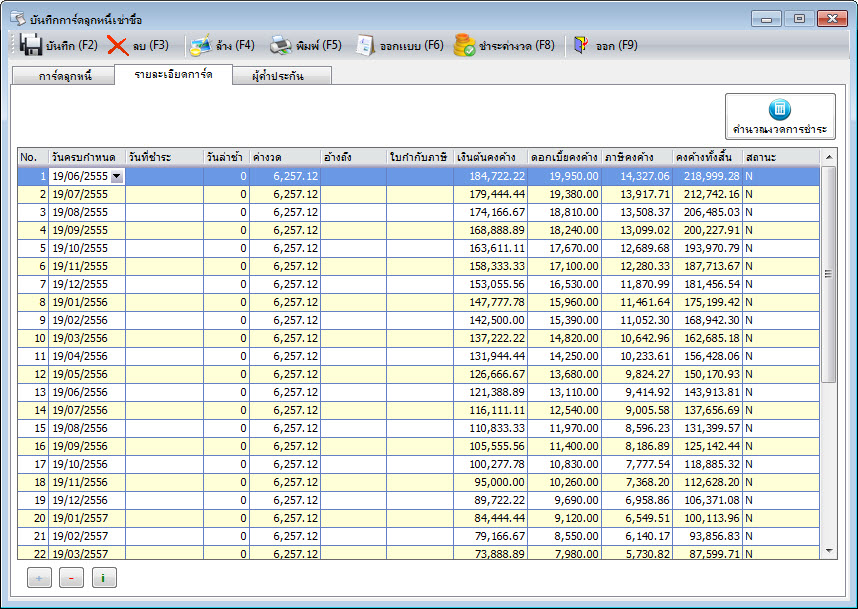Click the No. column header

33,157
